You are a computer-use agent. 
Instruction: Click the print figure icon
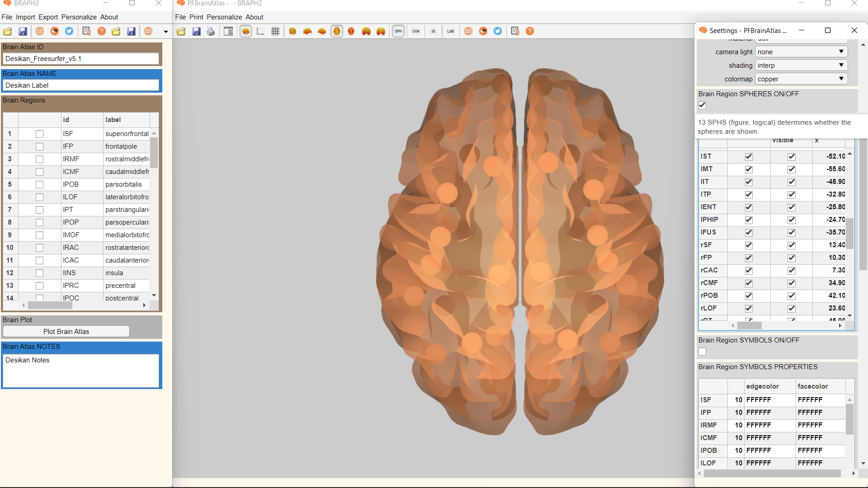point(211,31)
